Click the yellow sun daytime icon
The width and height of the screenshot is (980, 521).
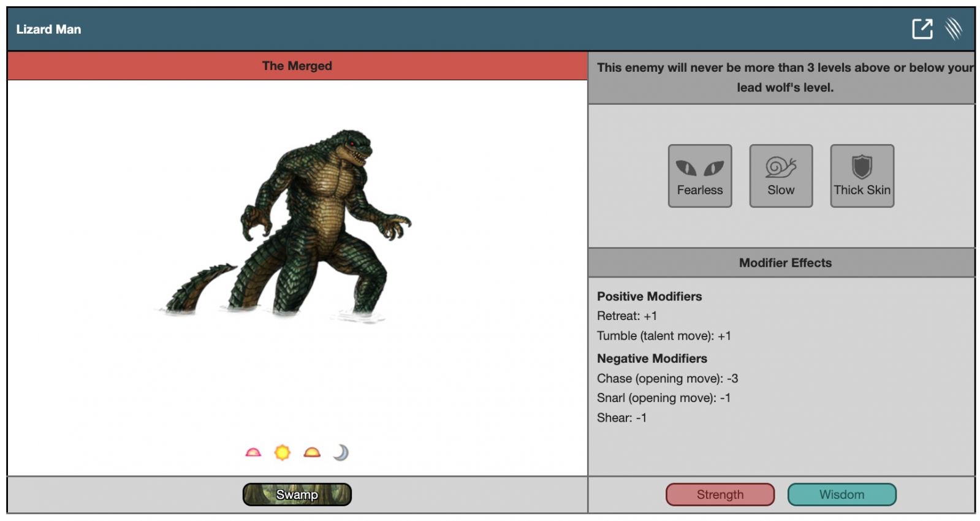pyautogui.click(x=282, y=452)
